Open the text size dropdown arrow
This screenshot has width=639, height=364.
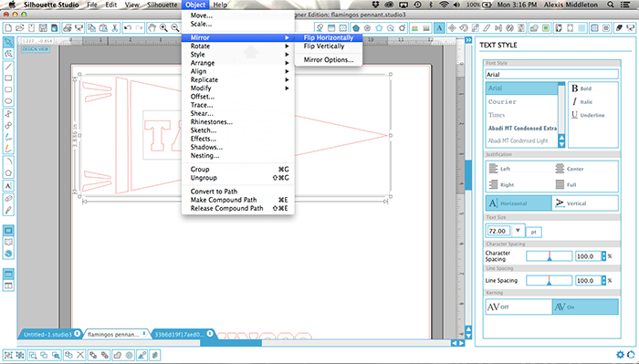pos(518,231)
